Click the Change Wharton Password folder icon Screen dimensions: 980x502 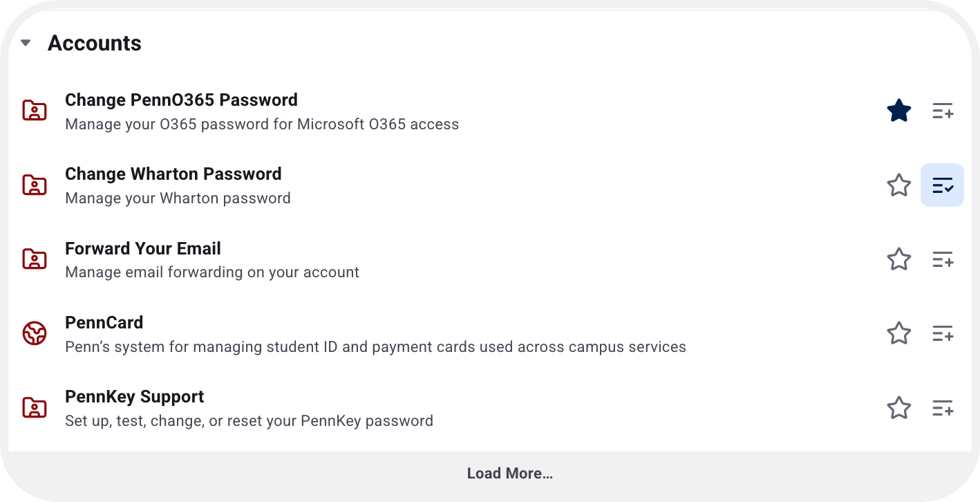(35, 185)
